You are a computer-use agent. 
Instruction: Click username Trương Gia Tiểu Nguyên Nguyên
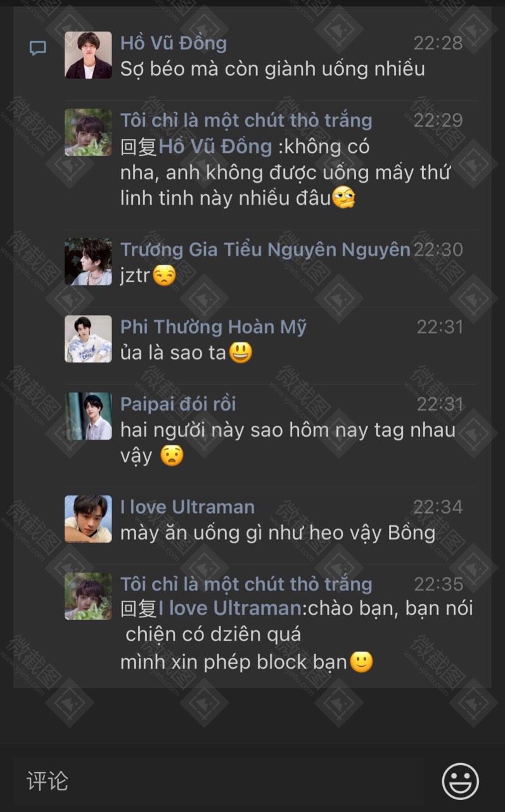(265, 250)
